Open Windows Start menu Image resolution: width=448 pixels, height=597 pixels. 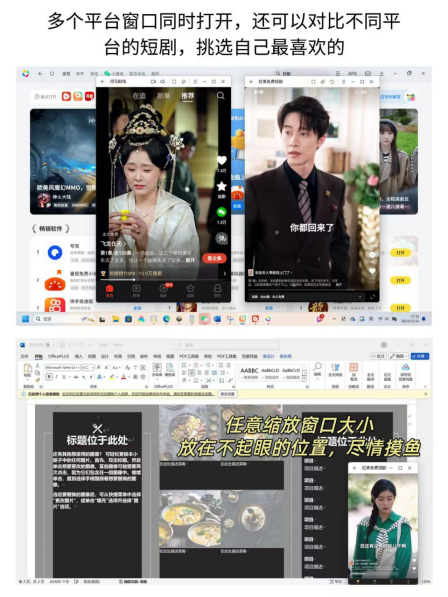26,319
